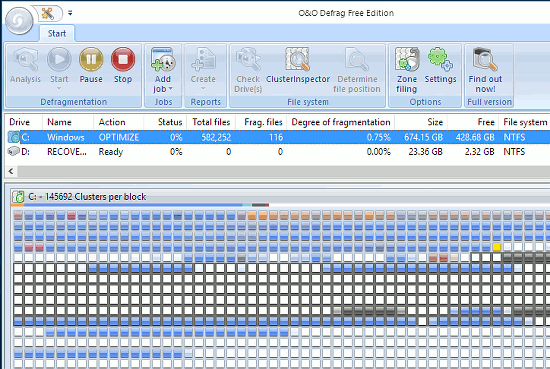Select the D: drive icon

(x=14, y=152)
